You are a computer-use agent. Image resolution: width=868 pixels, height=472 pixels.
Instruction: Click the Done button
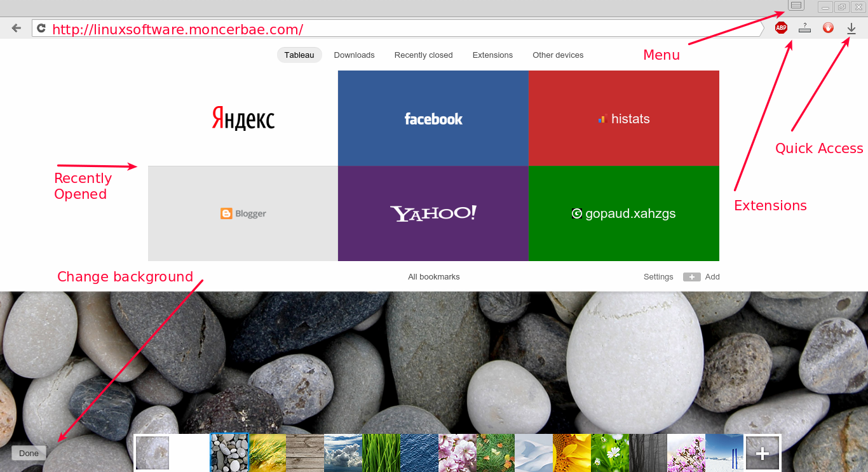(29, 453)
